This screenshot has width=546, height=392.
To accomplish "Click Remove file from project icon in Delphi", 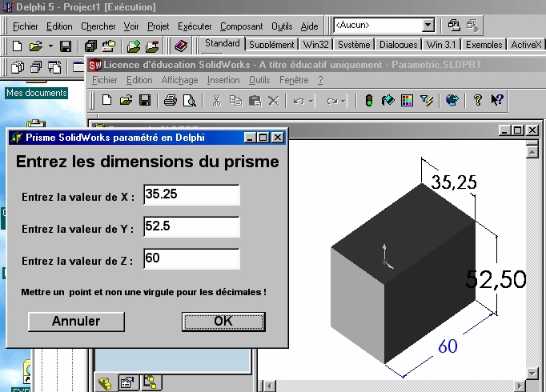I will click(152, 46).
